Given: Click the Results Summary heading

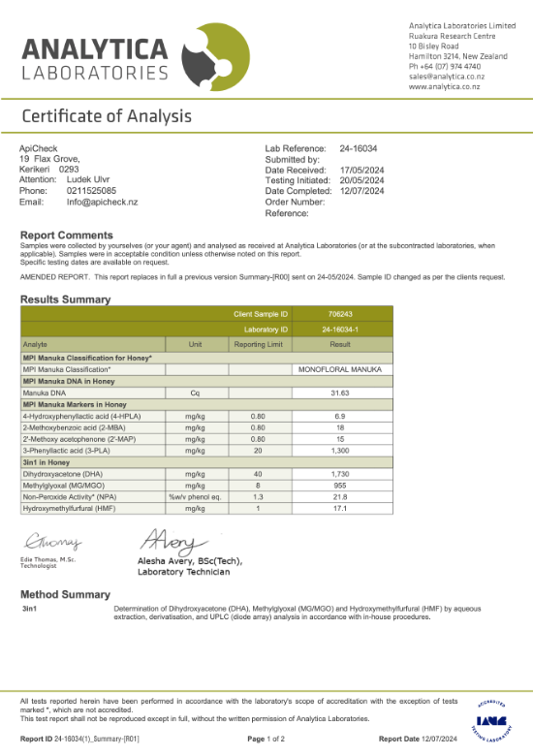Looking at the screenshot, I should pos(66,299).
